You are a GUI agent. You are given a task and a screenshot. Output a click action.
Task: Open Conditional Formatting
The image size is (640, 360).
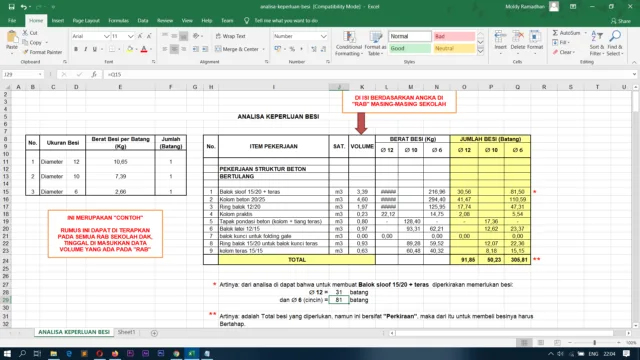[348, 43]
